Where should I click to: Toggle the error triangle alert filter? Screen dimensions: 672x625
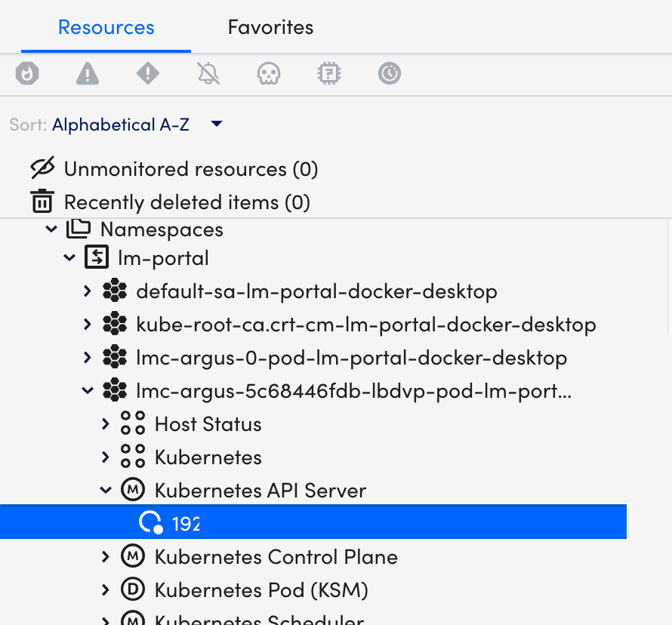click(x=88, y=73)
